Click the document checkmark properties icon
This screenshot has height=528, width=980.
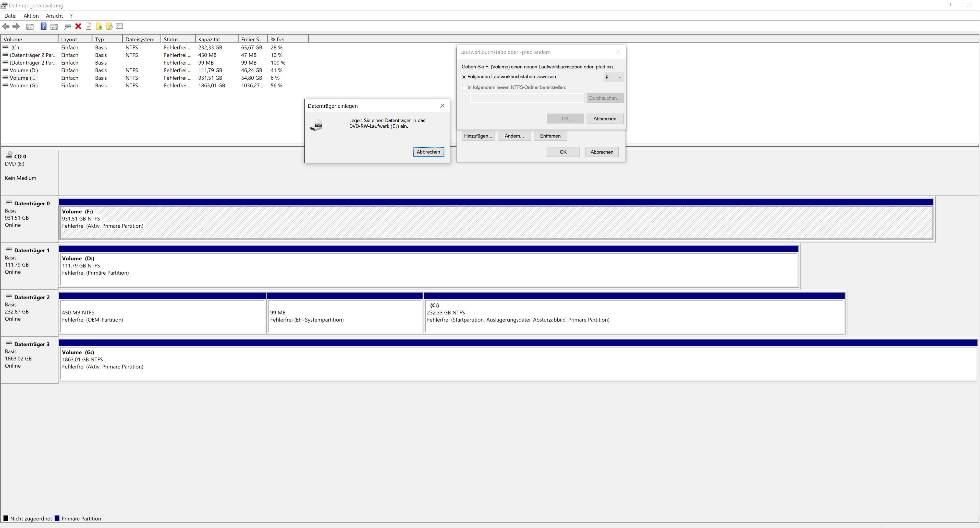(89, 26)
